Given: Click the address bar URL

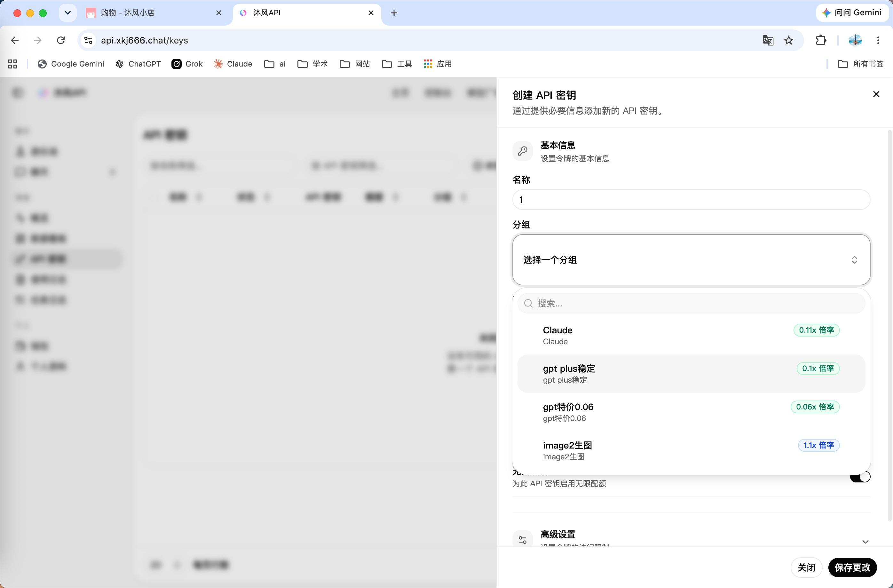Looking at the screenshot, I should point(145,40).
